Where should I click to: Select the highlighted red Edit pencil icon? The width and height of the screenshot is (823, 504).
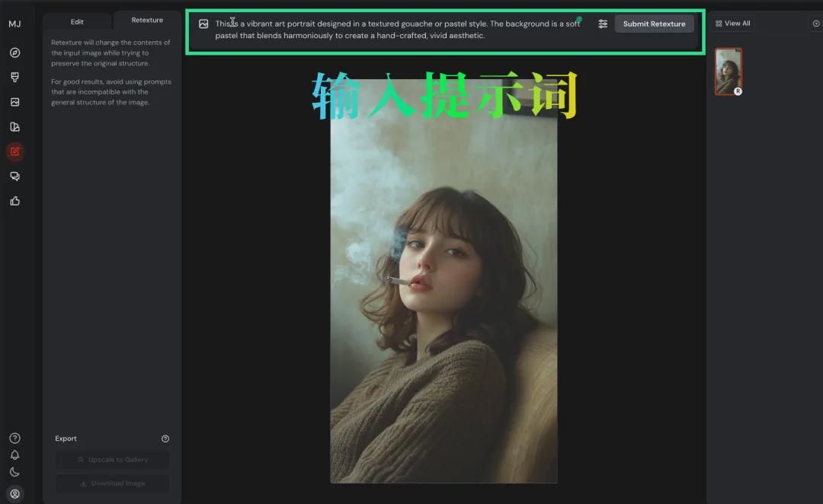(x=14, y=152)
